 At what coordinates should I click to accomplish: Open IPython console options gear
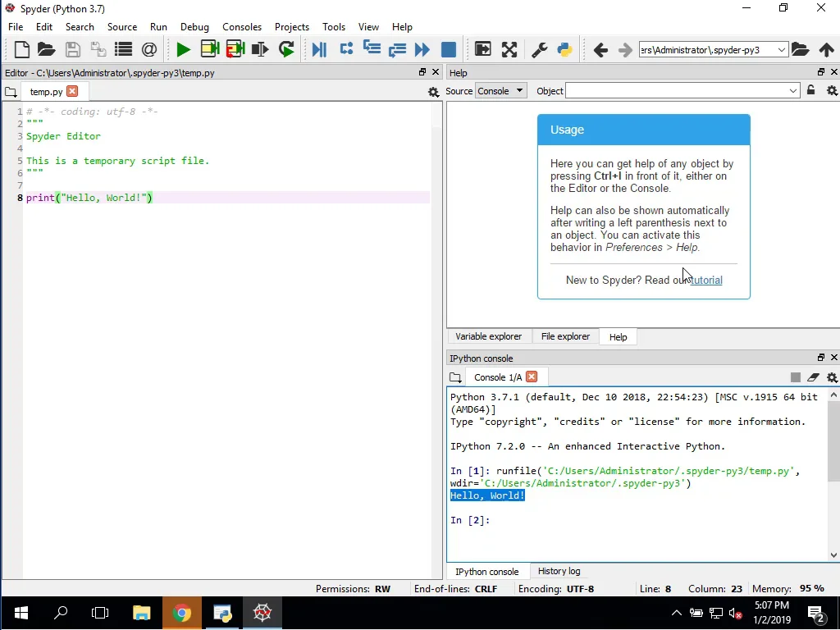pyautogui.click(x=832, y=377)
